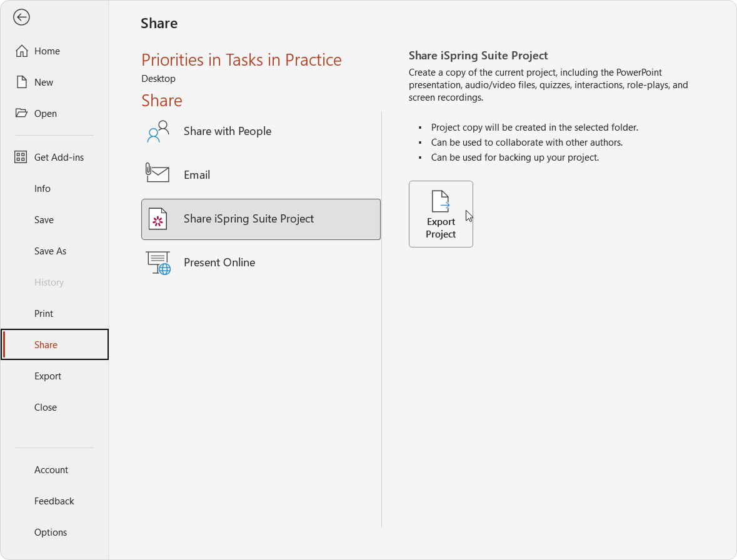Go to the Print page
Viewport: 737px width, 560px height.
(44, 313)
